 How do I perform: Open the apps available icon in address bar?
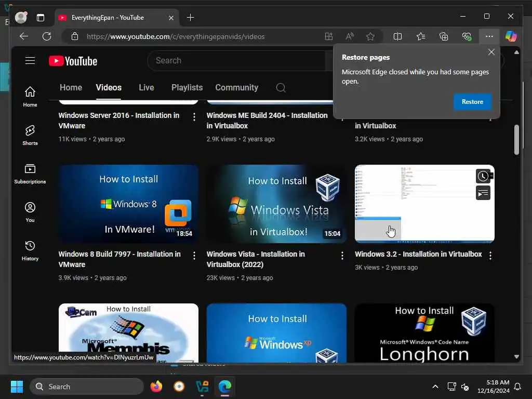328,36
